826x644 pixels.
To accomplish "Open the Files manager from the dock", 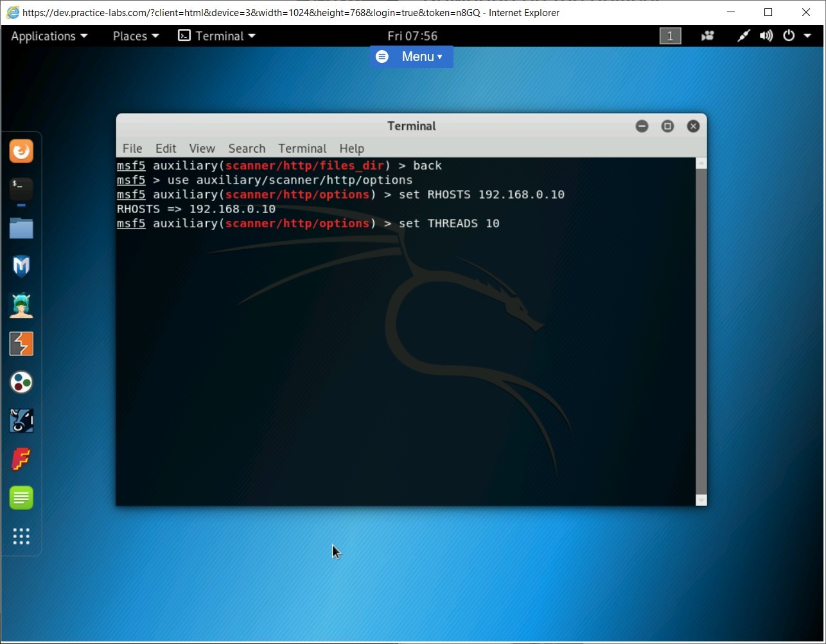I will 21,228.
